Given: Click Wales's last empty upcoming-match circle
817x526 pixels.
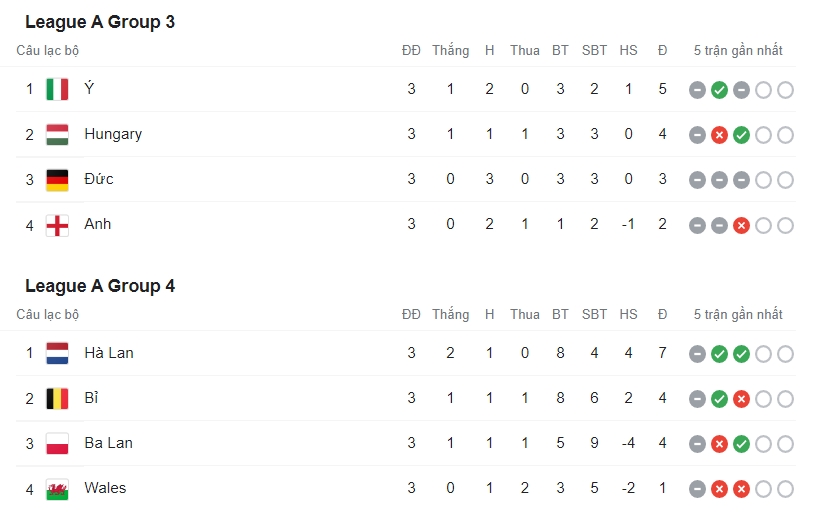Looking at the screenshot, I should pos(786,489).
